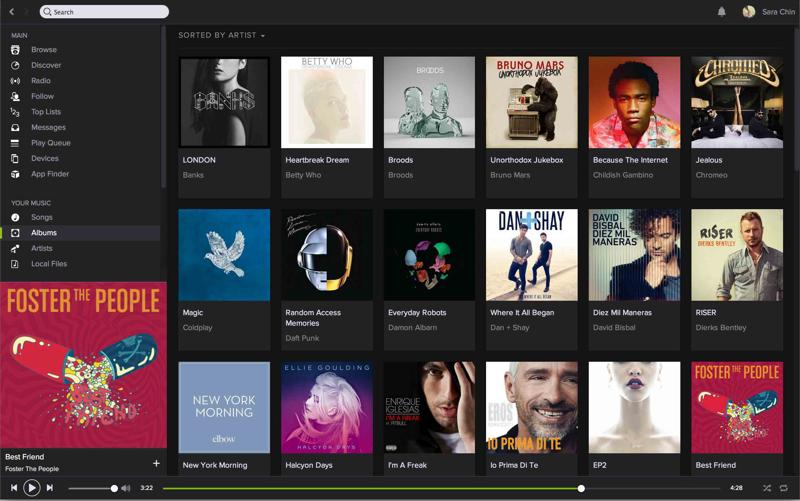
Task: Click the Local Files icon
Action: coord(15,264)
